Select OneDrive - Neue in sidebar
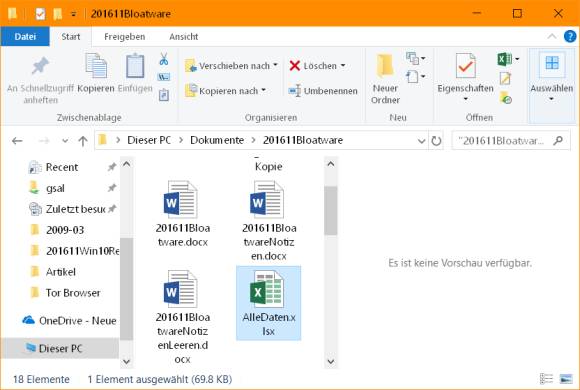This screenshot has height=390, width=580. pos(69,320)
